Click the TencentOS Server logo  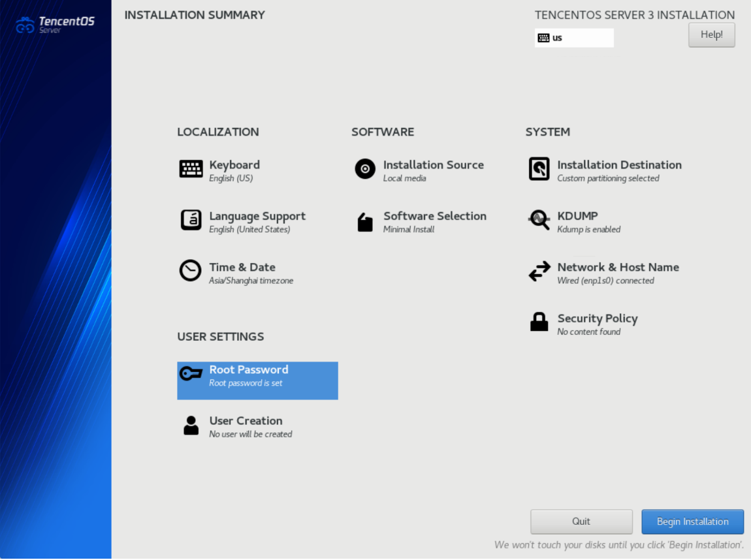tap(55, 24)
